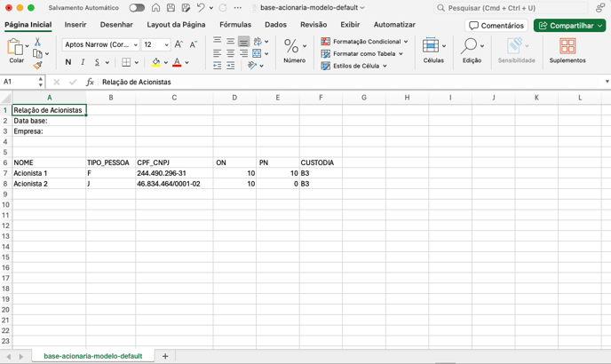Click the Merge and Center icon
This screenshot has width=611, height=364.
[x=257, y=53]
